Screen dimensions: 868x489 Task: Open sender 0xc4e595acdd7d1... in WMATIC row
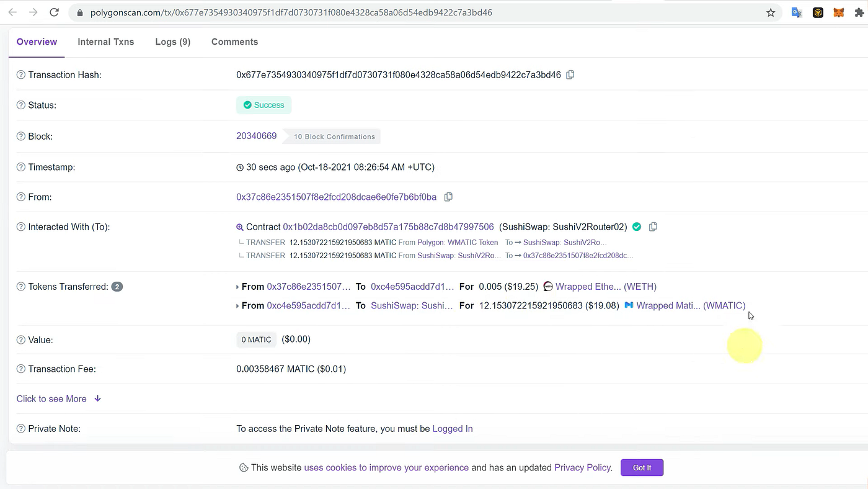(x=309, y=305)
